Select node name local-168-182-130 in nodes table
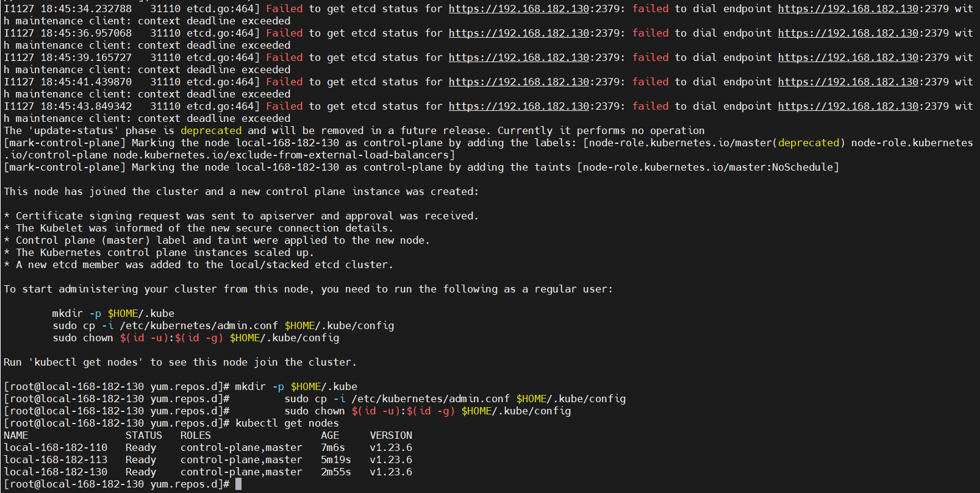The width and height of the screenshot is (980, 493). [55, 472]
